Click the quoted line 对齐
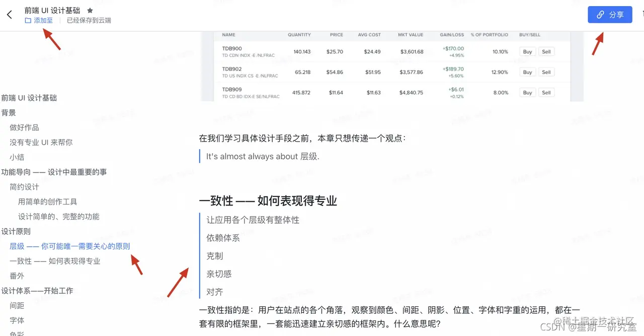The height and width of the screenshot is (336, 644). coord(215,292)
